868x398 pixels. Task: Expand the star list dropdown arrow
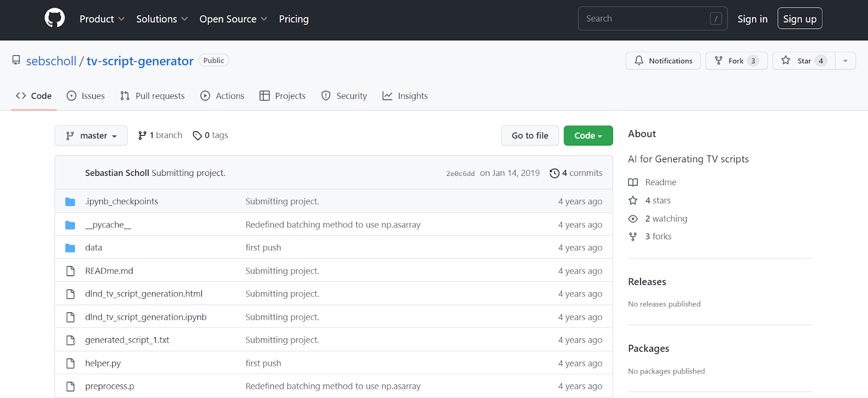click(845, 61)
